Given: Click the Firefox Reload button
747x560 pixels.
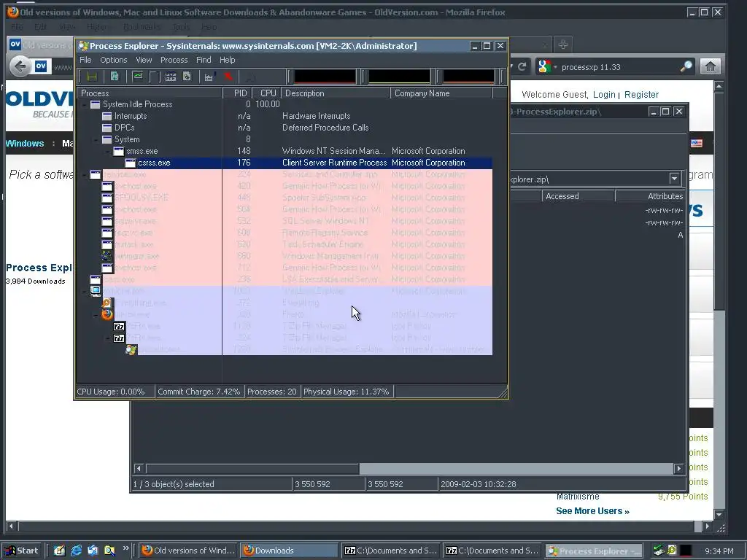Looking at the screenshot, I should [522, 66].
